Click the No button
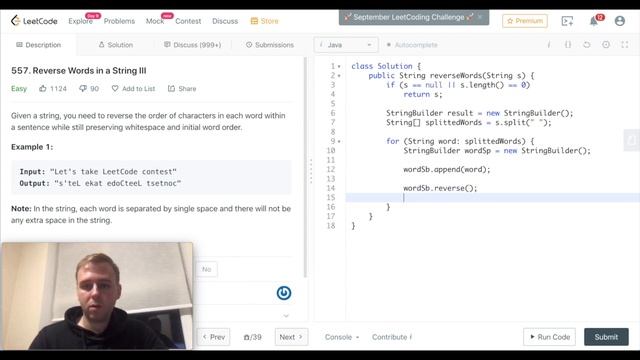640x360 pixels. coord(207,269)
